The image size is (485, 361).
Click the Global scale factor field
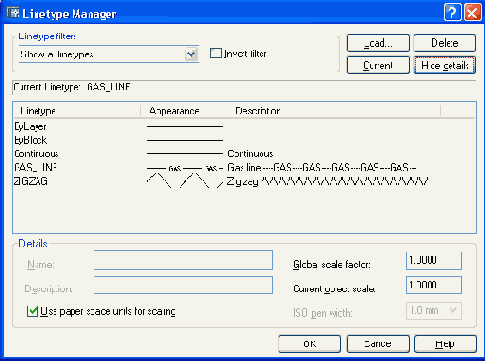[434, 260]
